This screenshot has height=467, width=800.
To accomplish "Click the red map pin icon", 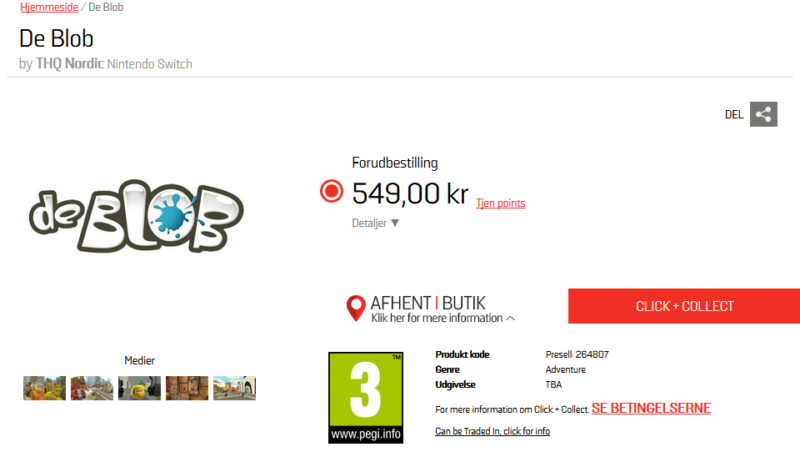I will (356, 308).
